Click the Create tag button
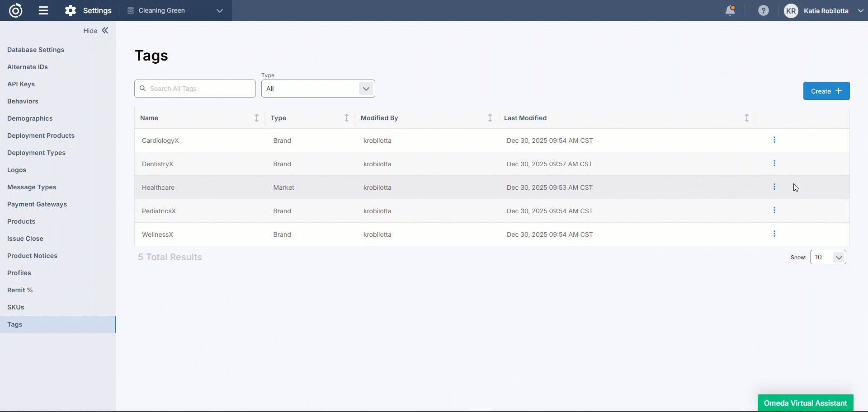The height and width of the screenshot is (412, 868). click(x=826, y=91)
